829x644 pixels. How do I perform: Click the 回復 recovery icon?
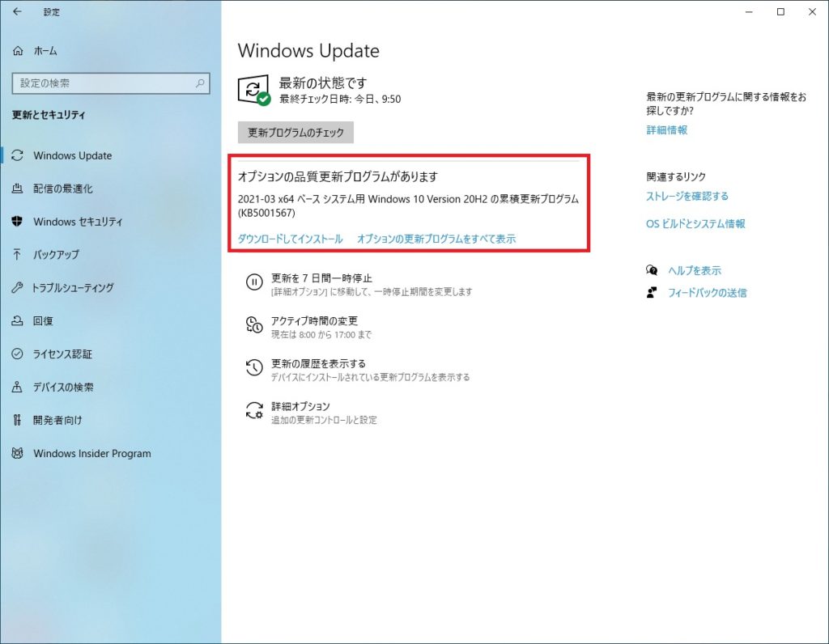tap(18, 320)
